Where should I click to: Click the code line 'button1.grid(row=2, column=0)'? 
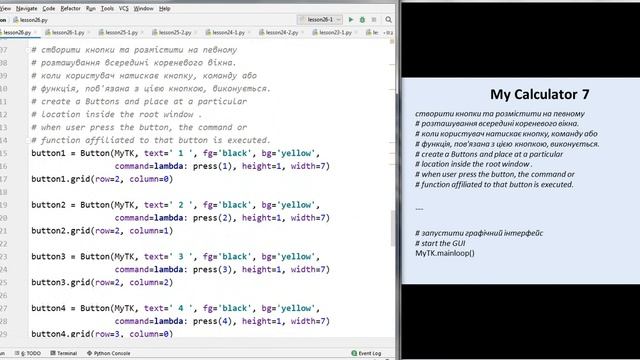(x=102, y=179)
